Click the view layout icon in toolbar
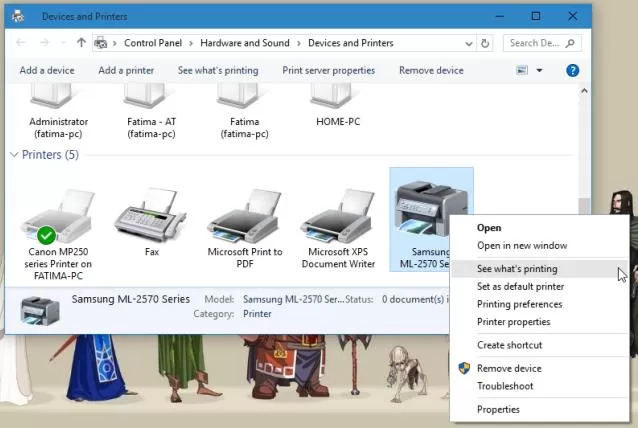 coord(522,70)
